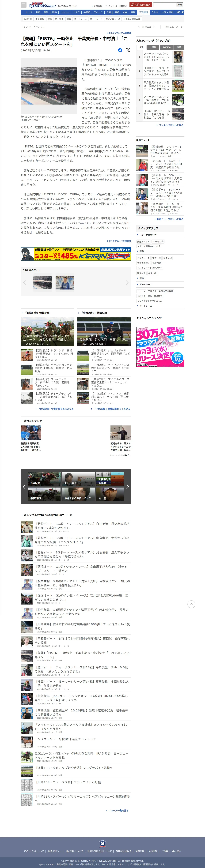Select the 公営競技 tab in main navigation
Image resolution: width=205 pixels, height=868 pixels.
click(143, 12)
